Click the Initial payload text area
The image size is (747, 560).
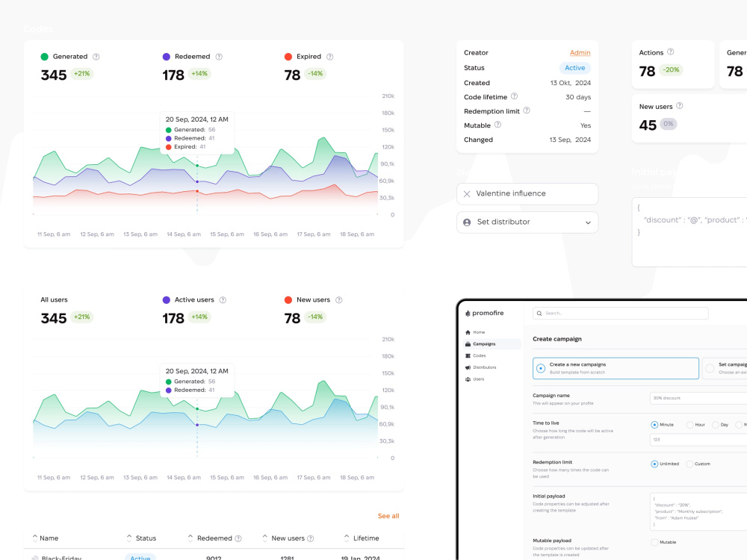click(x=698, y=512)
